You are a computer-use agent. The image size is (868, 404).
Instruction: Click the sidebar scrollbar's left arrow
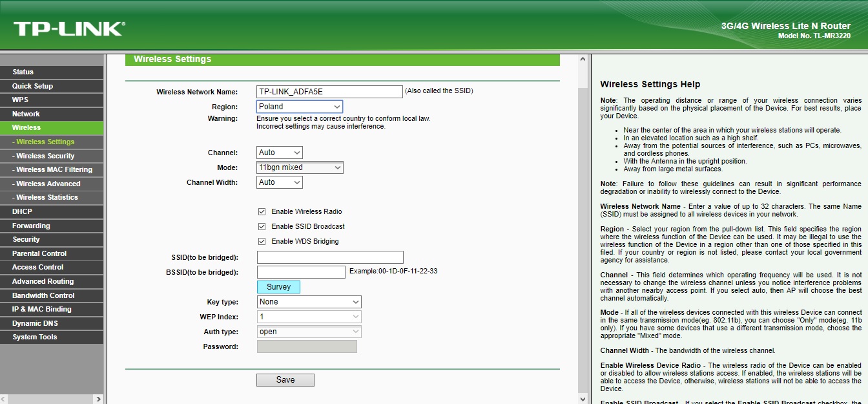pyautogui.click(x=5, y=399)
